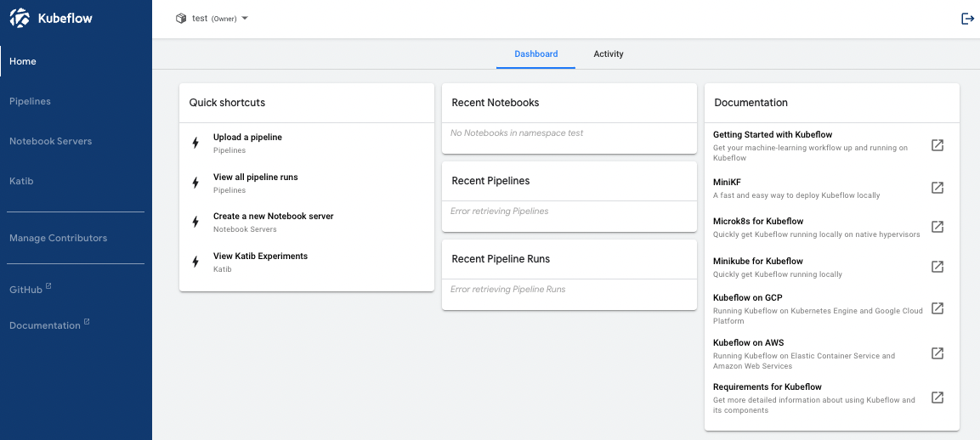Open MiniKF external link icon
This screenshot has height=440, width=980.
pos(938,188)
